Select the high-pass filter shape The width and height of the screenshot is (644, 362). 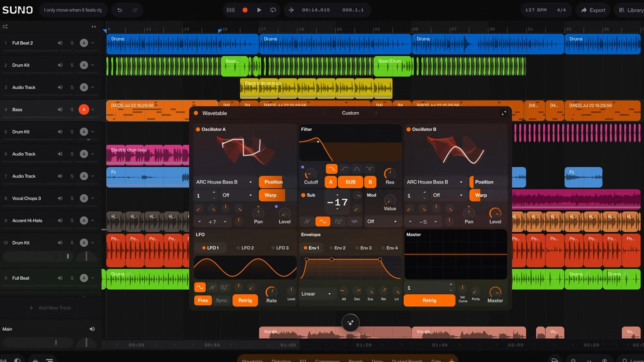(x=345, y=169)
